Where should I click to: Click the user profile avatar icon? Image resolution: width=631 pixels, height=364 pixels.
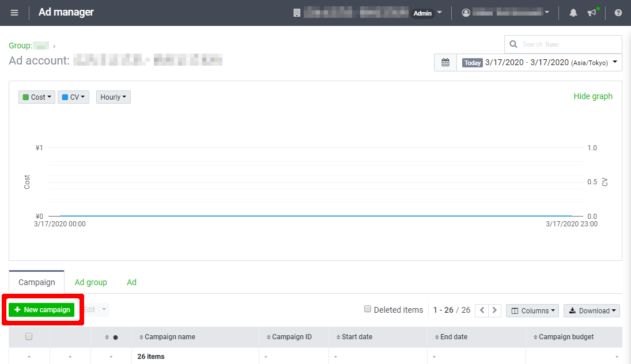coord(466,13)
